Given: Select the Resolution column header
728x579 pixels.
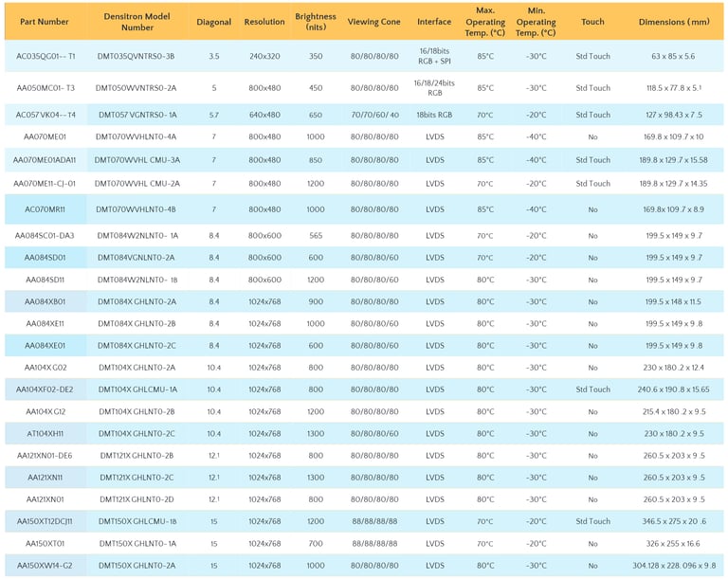Looking at the screenshot, I should [264, 22].
